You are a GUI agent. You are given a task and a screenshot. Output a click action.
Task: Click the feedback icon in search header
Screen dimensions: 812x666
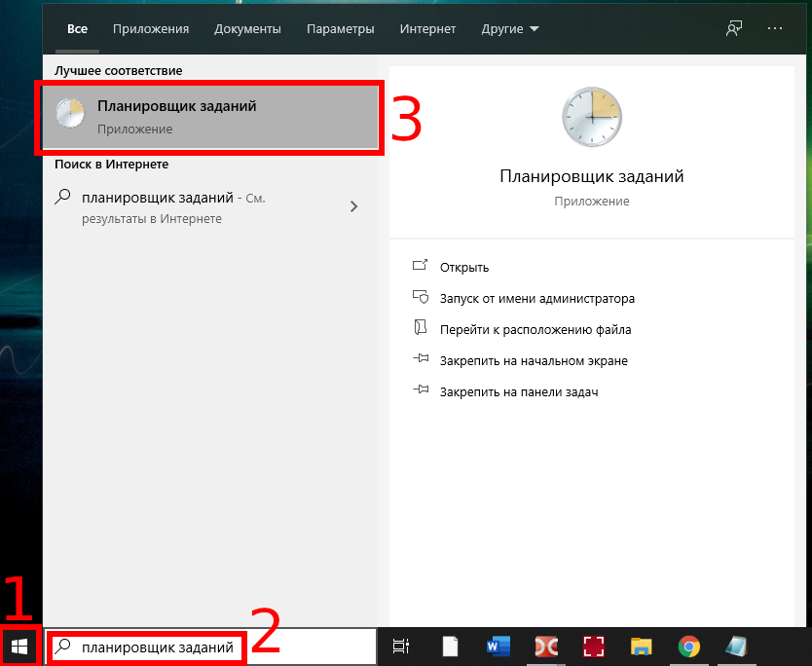tap(734, 29)
